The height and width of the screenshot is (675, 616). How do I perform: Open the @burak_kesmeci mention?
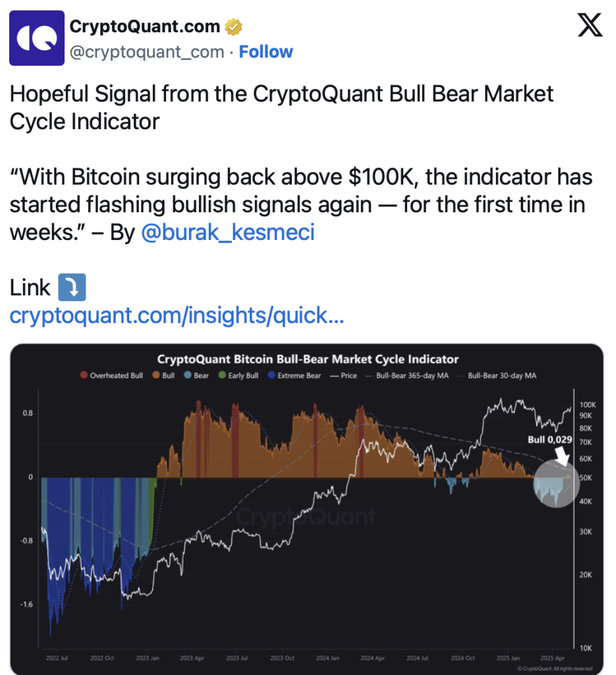point(228,233)
